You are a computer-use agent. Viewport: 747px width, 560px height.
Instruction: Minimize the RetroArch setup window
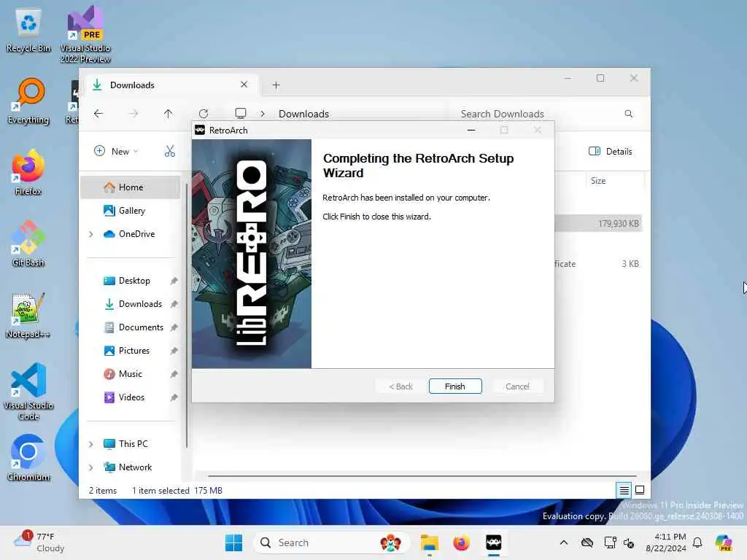click(471, 130)
